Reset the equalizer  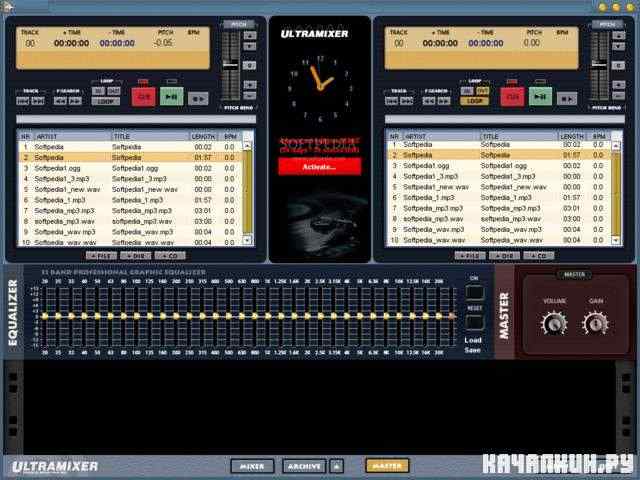(x=475, y=322)
